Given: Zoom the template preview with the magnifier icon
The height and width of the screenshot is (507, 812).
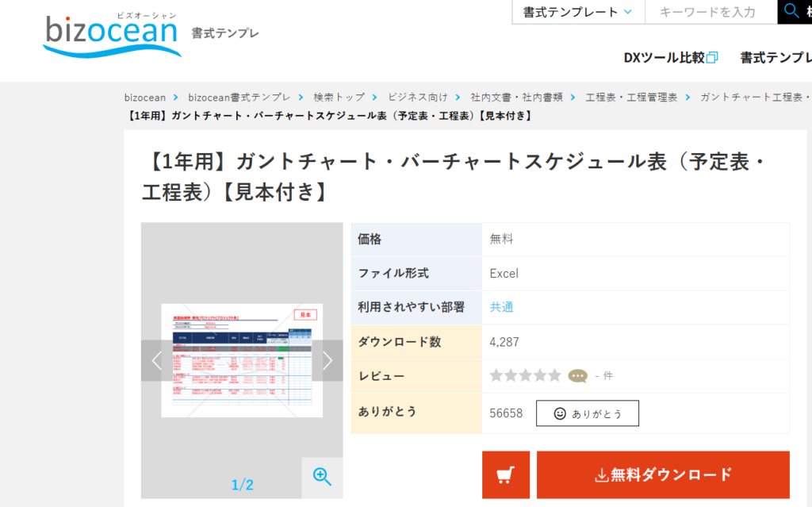Looking at the screenshot, I should 321,477.
